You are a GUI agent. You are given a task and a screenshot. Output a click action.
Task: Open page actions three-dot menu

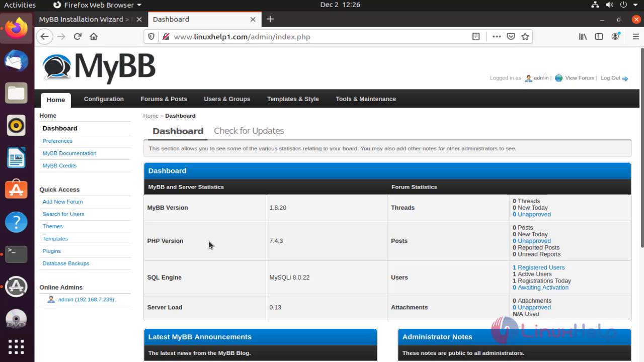coord(497,37)
